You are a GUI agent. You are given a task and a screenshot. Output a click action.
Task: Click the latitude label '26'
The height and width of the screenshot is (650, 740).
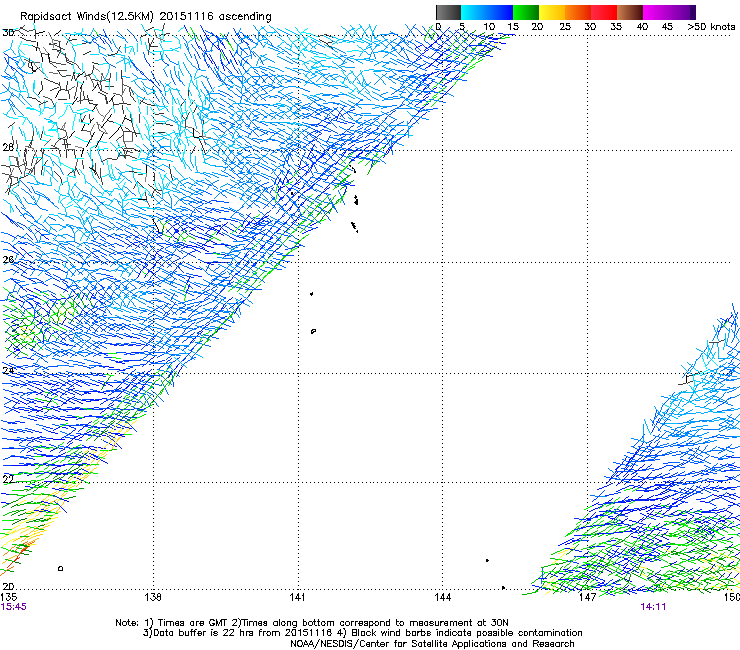tap(8, 259)
